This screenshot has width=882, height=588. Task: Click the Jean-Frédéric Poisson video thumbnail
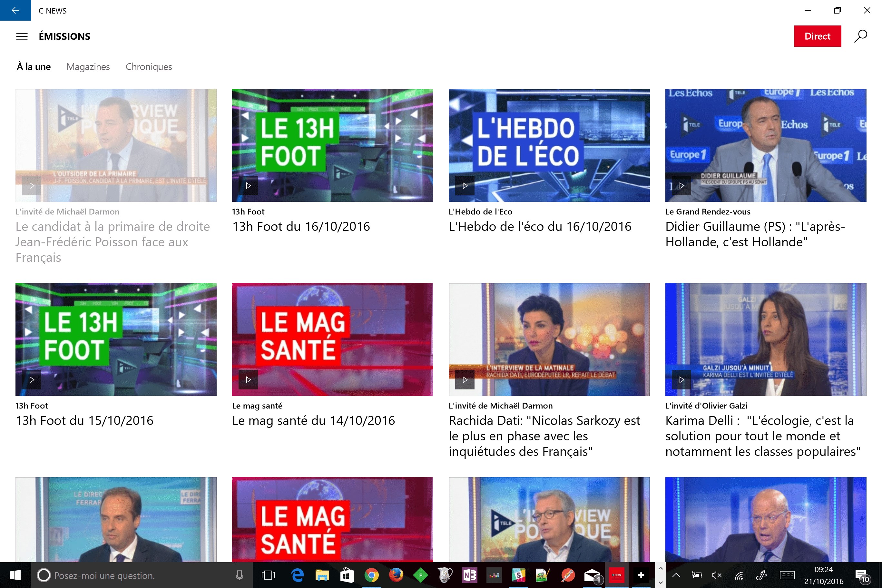pos(116,145)
